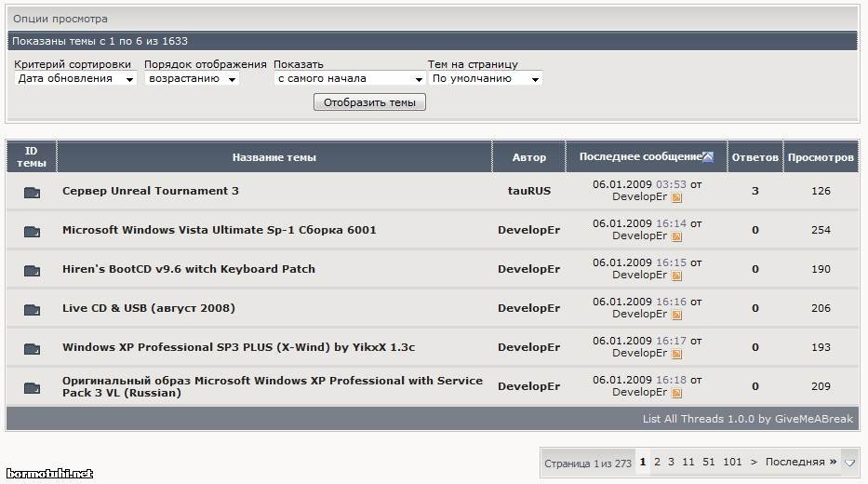Viewport: 868px width, 484px height.
Task: Open Тем на страницу dropdown (По умолчанию)
Action: tap(486, 78)
